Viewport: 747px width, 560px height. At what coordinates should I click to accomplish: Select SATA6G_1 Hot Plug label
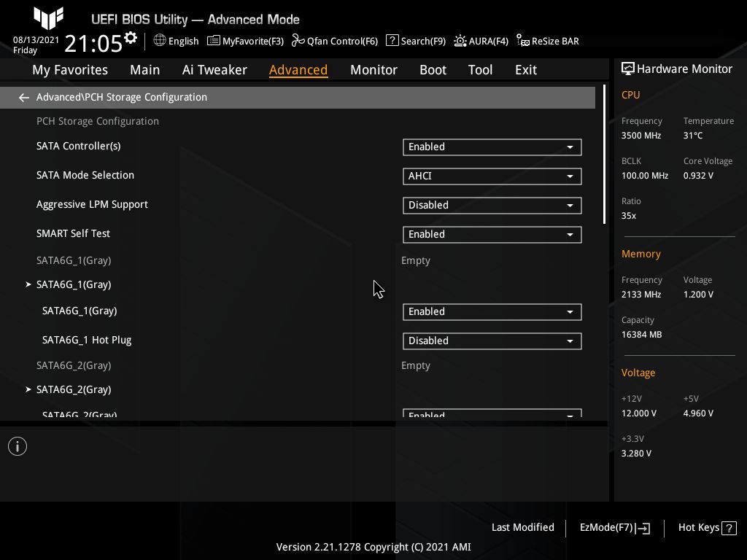point(87,340)
